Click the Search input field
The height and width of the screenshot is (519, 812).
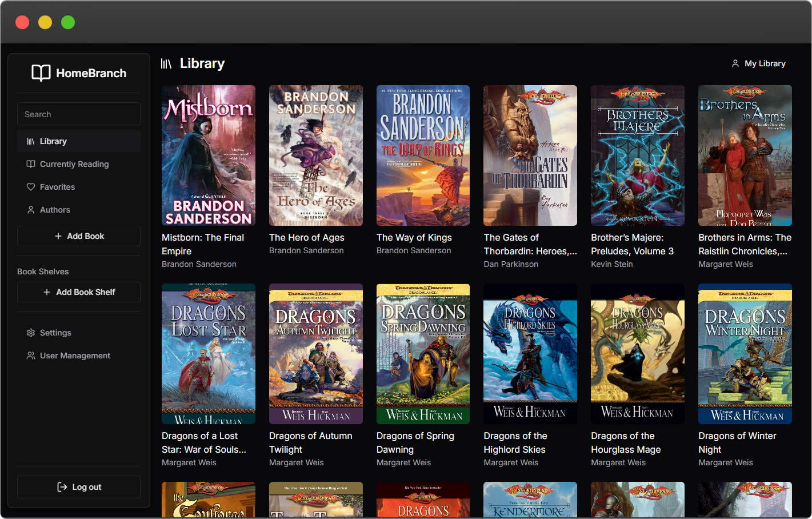[x=78, y=114]
